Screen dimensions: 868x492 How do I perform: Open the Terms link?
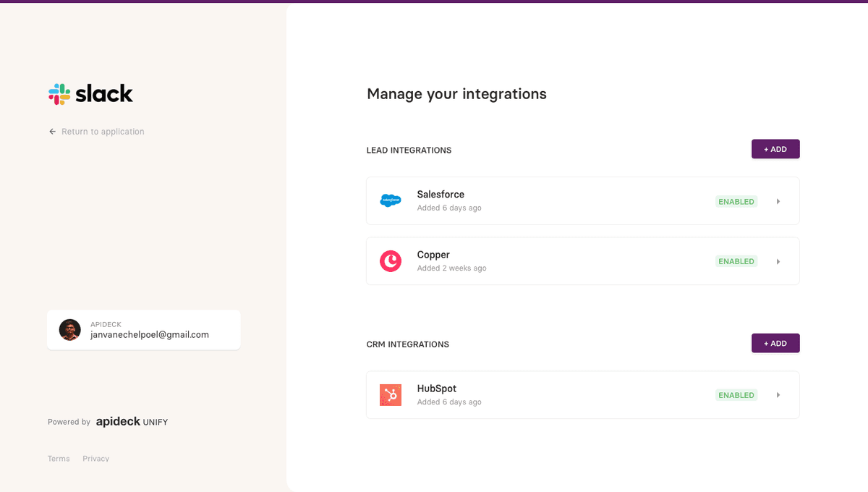click(59, 459)
